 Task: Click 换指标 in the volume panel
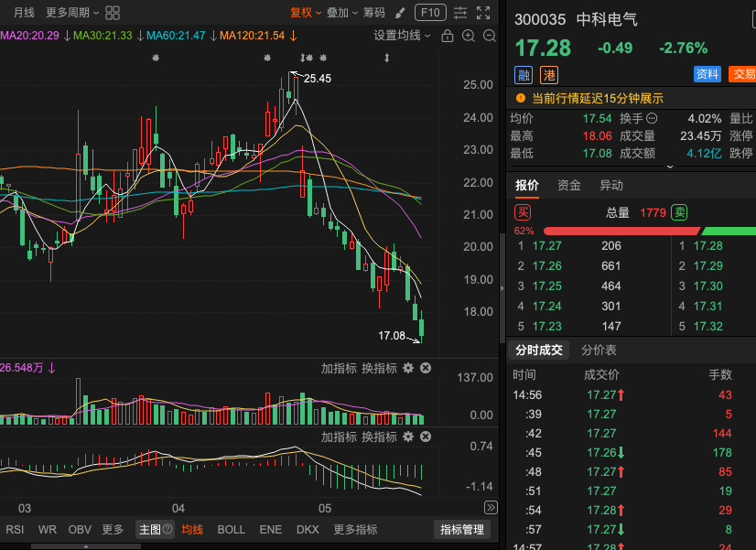point(380,368)
